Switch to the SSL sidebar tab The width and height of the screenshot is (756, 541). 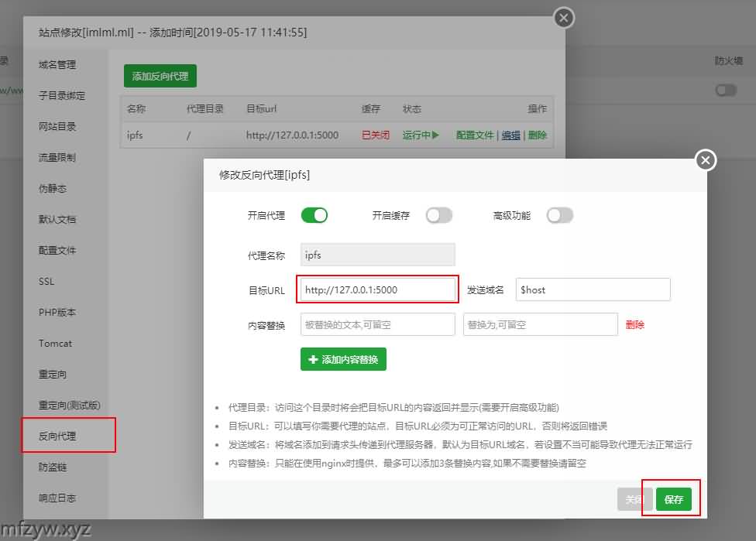tap(46, 282)
